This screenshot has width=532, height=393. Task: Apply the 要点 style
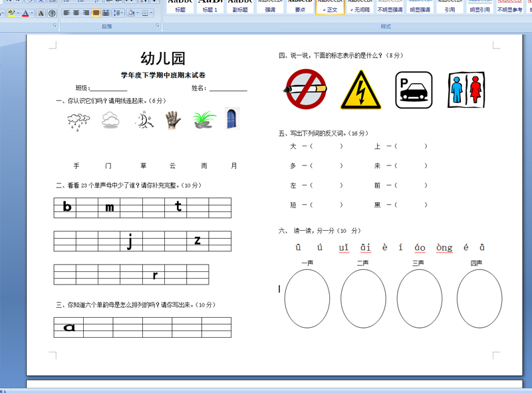coord(300,7)
